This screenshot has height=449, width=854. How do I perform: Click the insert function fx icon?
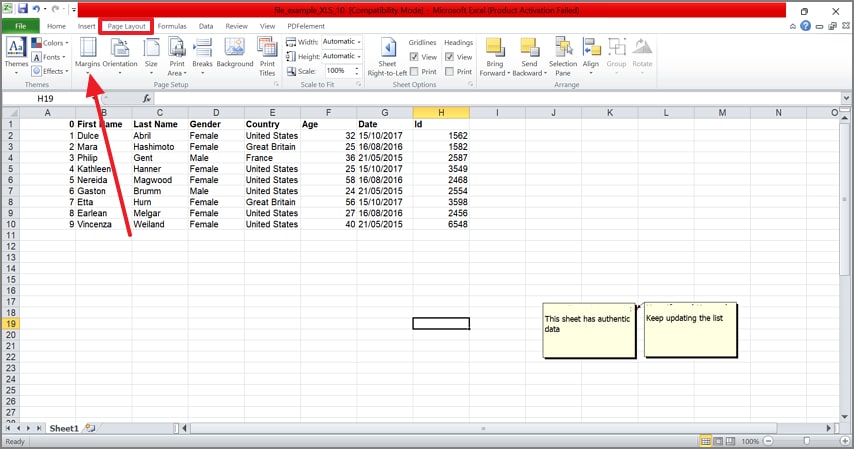(147, 99)
